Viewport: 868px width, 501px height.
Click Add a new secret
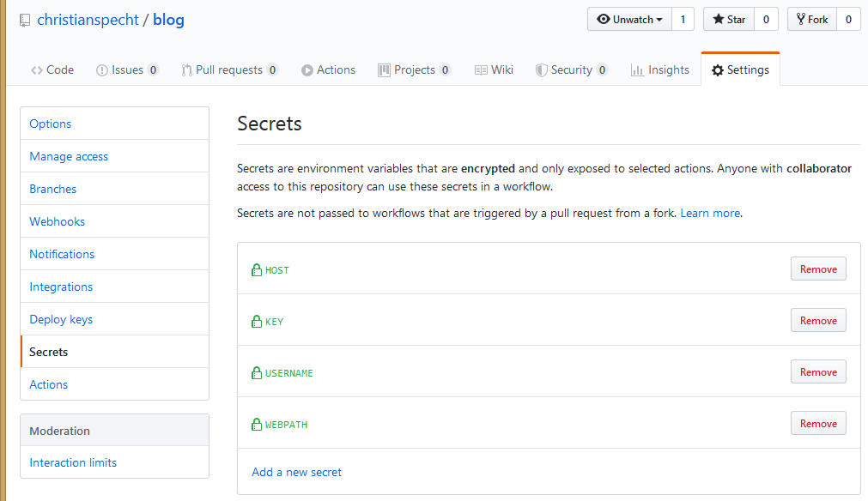[296, 472]
